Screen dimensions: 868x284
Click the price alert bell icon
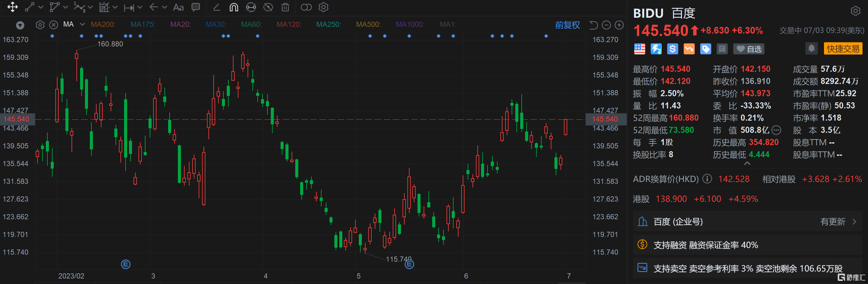point(811,49)
